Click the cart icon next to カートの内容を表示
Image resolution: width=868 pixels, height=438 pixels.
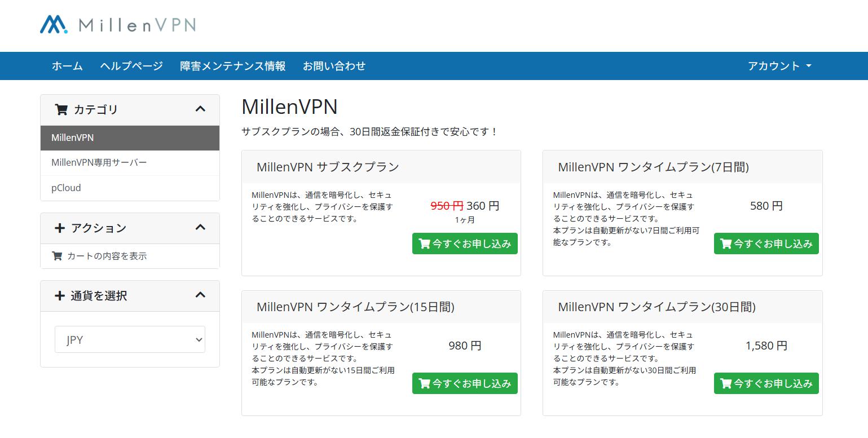coord(57,256)
